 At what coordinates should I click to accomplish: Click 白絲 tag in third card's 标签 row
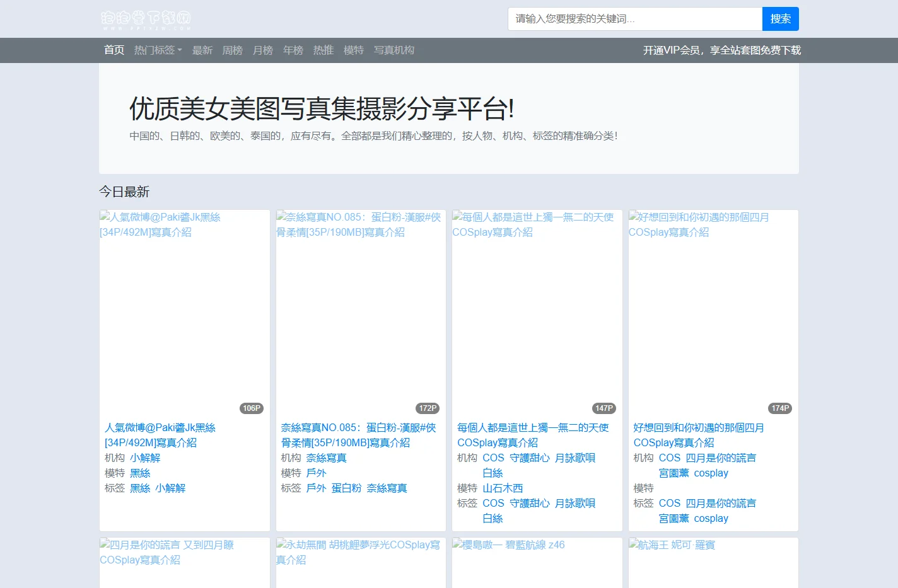click(493, 519)
